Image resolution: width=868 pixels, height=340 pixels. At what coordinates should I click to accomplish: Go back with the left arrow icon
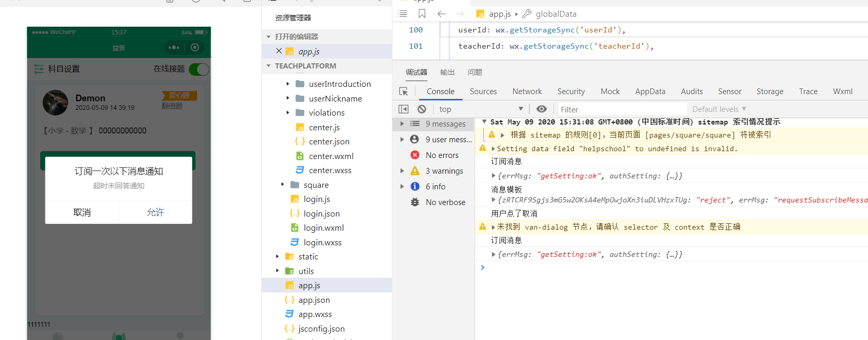(x=442, y=14)
